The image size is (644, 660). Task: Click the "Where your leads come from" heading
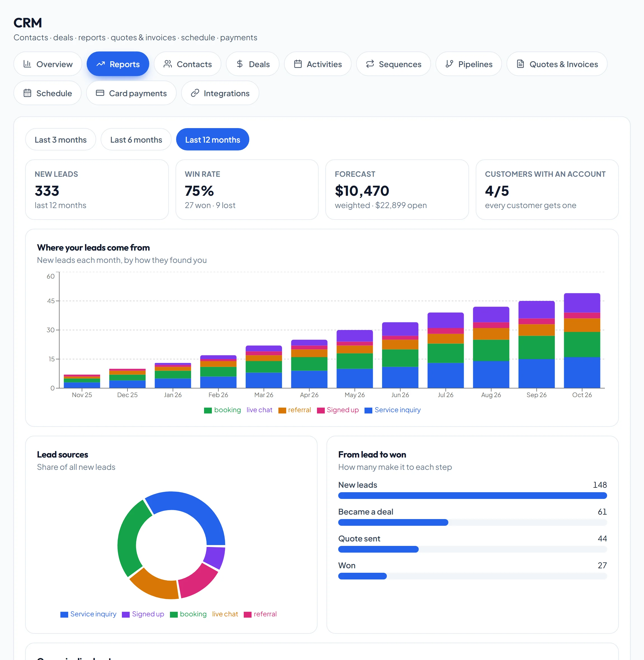93,248
